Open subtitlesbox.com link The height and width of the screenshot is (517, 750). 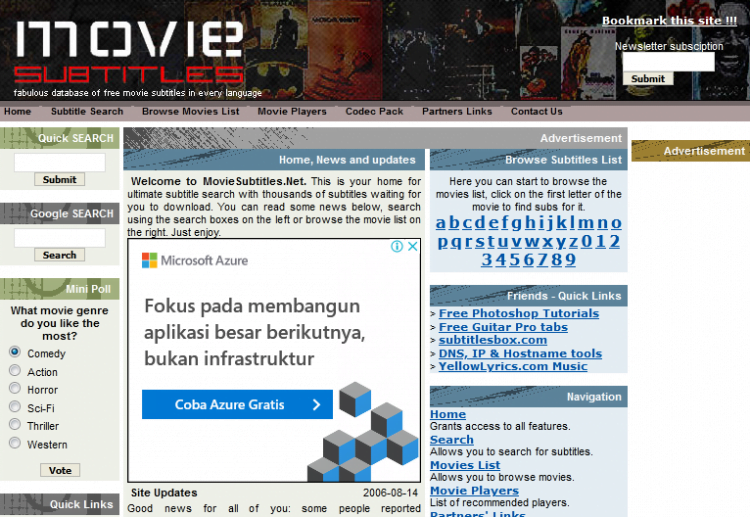pyautogui.click(x=493, y=340)
